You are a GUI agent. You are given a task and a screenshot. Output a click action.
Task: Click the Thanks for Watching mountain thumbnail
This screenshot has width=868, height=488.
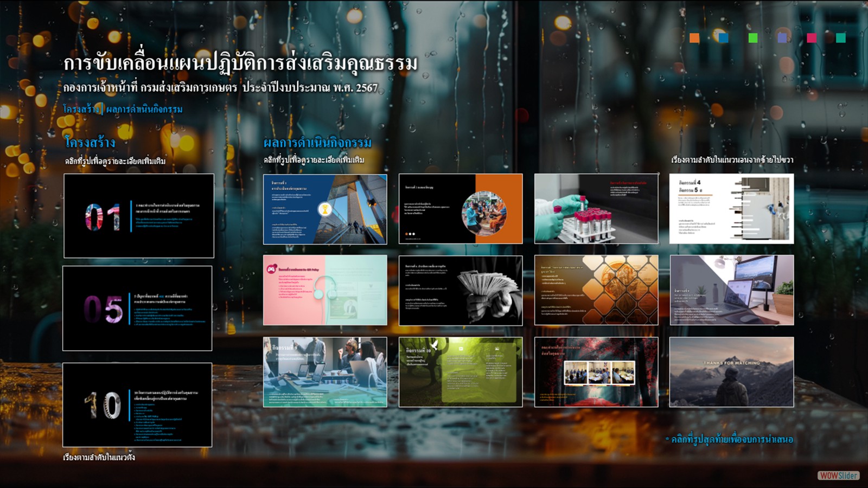731,372
